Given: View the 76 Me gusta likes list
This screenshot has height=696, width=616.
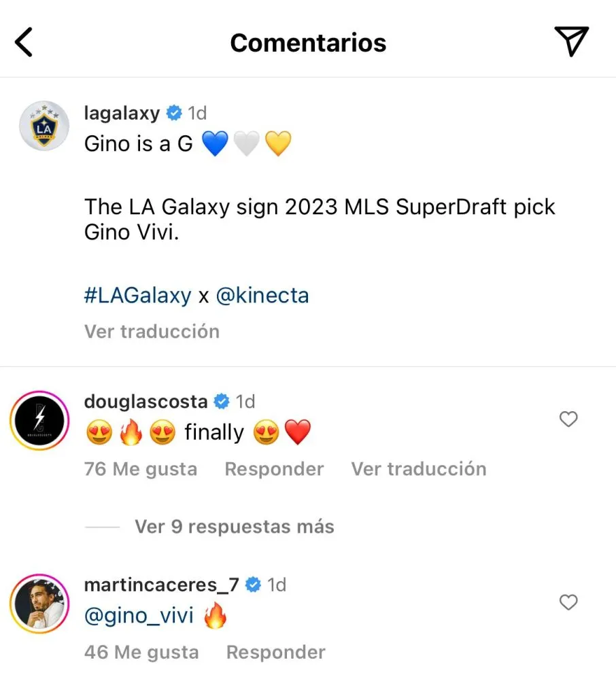Looking at the screenshot, I should (x=141, y=469).
